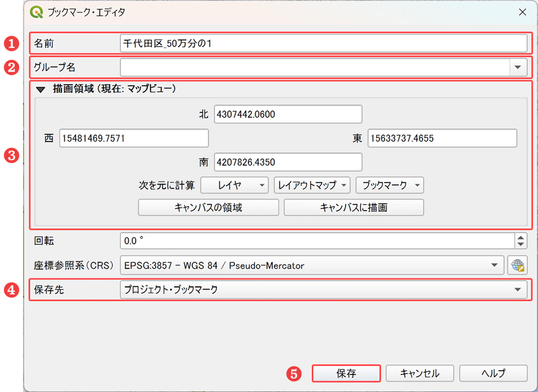Click the 保存 save button
538x392 pixels.
pyautogui.click(x=346, y=373)
